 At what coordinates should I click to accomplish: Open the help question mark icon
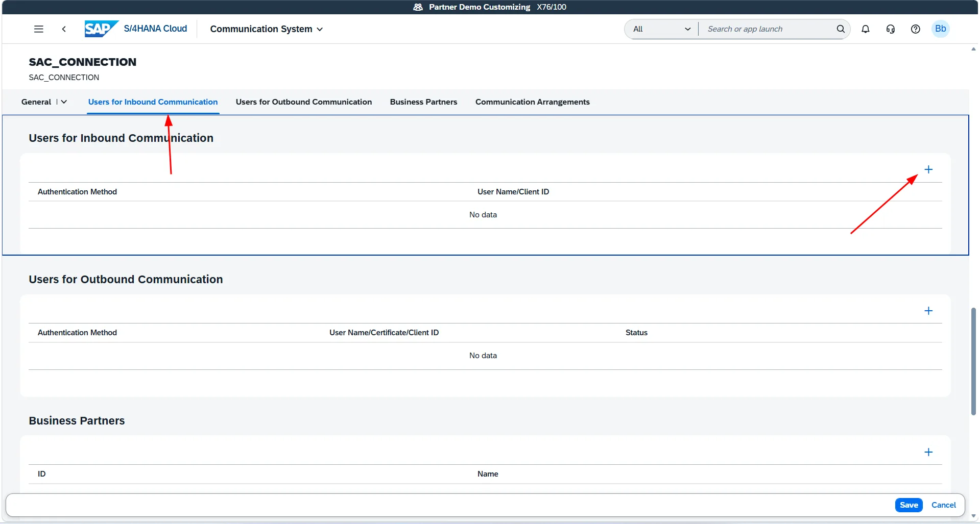915,29
